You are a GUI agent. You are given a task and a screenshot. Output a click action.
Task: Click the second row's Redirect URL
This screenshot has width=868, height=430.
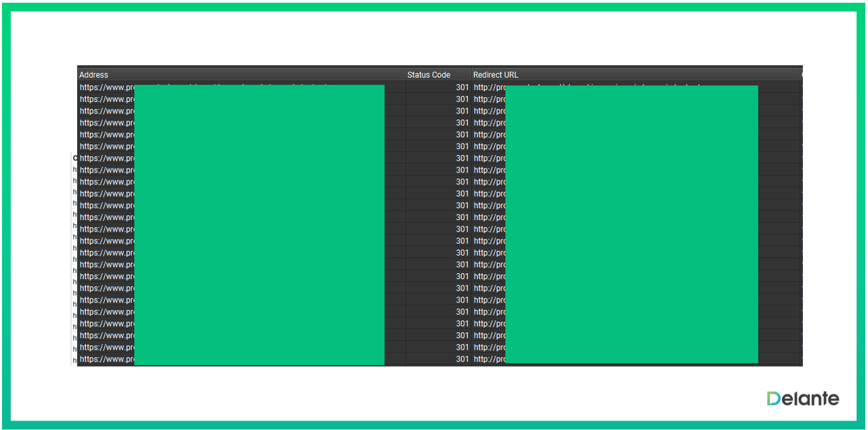tap(489, 99)
